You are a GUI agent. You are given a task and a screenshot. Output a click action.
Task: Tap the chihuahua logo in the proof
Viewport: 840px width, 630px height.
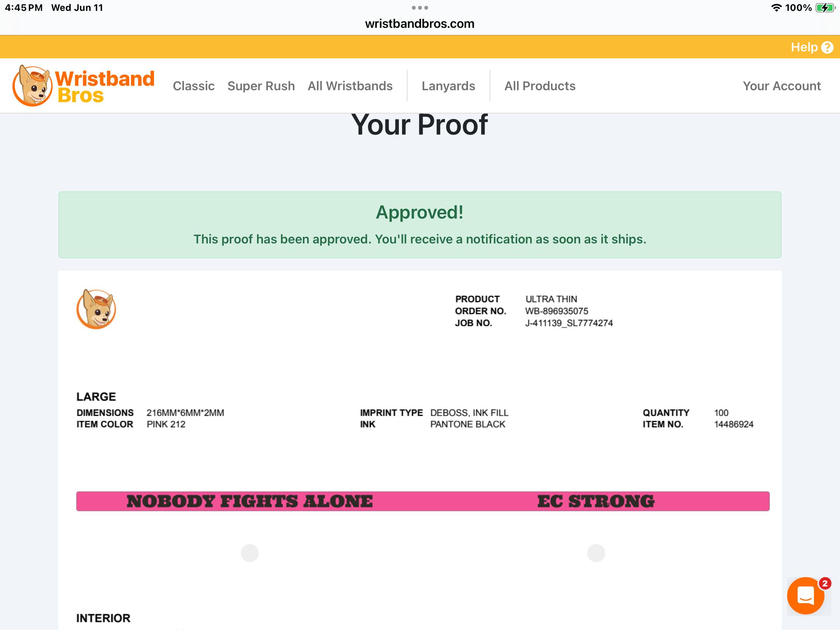[x=96, y=309]
